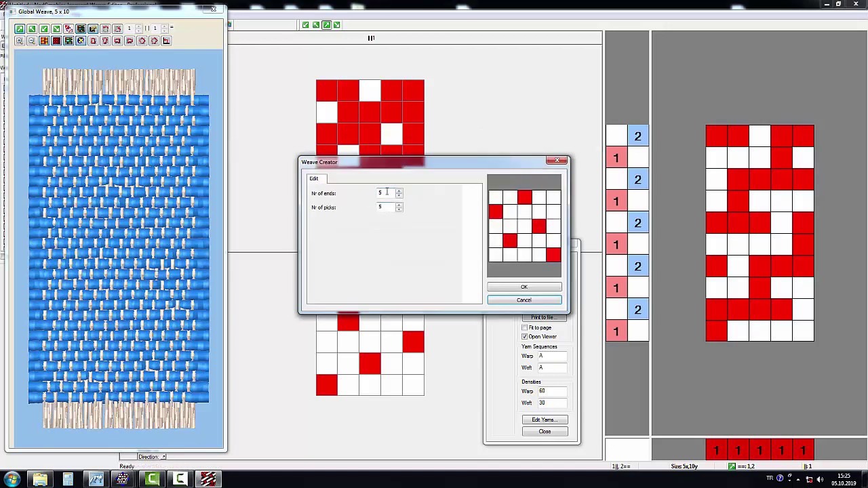The height and width of the screenshot is (488, 868).
Task: Click the Warp density field showing 60
Action: 551,391
